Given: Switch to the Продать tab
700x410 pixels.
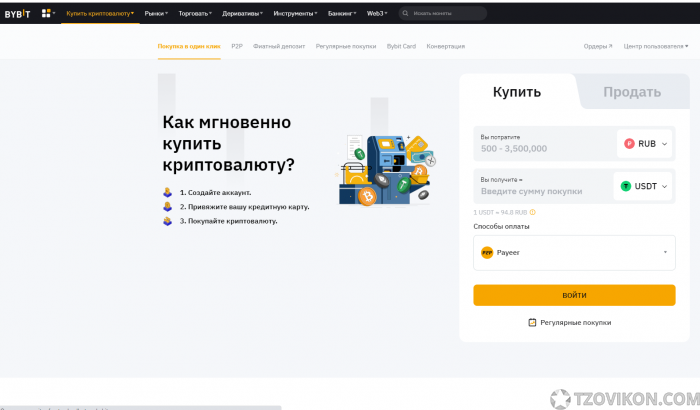Looking at the screenshot, I should point(632,92).
